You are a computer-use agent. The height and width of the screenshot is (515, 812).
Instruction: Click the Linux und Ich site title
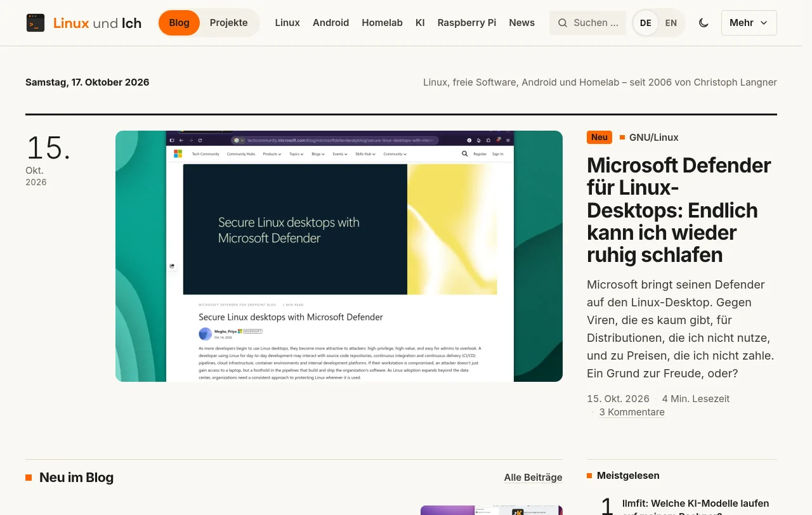coord(97,23)
